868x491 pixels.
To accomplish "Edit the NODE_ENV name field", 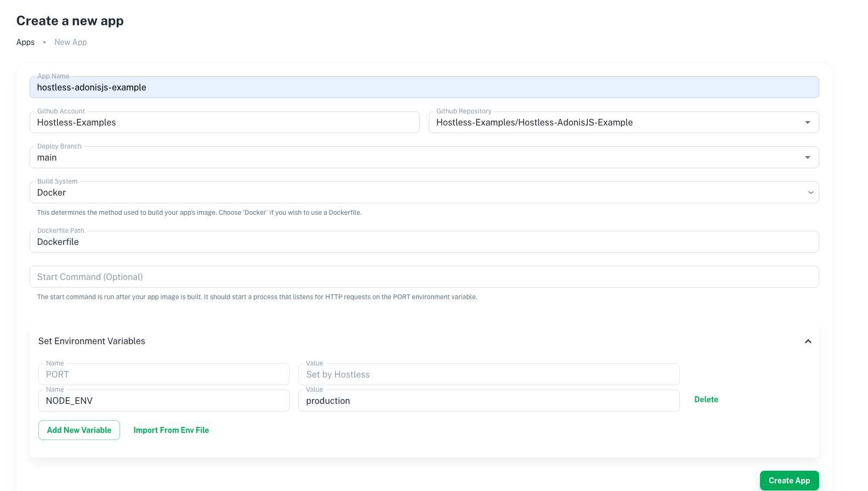I will point(163,401).
